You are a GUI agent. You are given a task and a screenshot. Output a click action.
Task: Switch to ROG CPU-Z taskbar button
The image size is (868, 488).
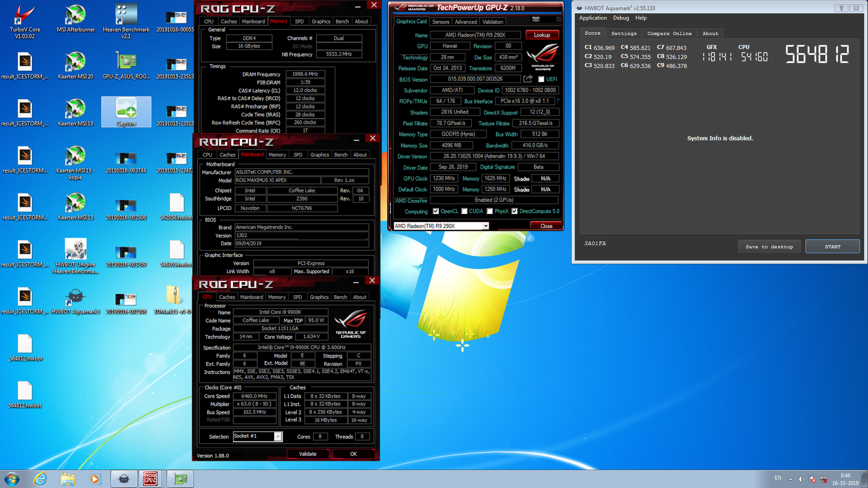(x=150, y=479)
